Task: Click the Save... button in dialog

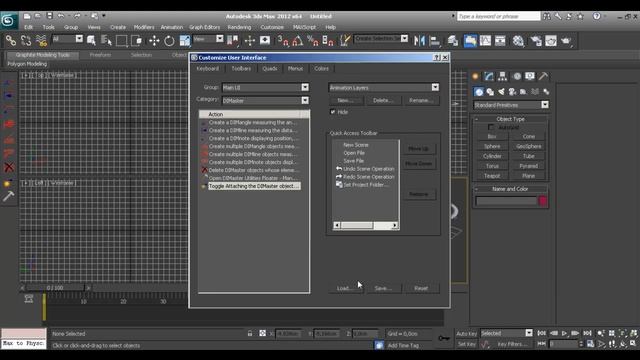Action: click(383, 288)
